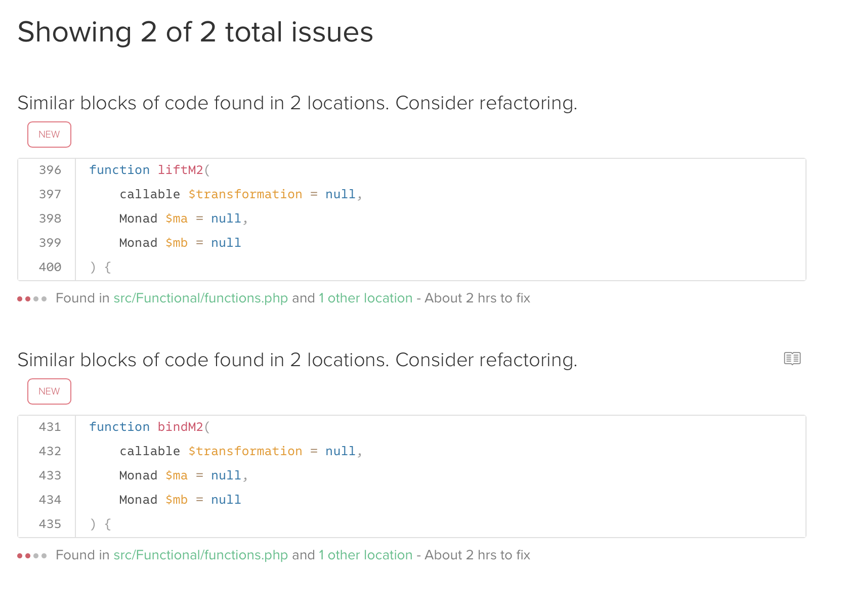848x616 pixels.
Task: Follow '1 other location' link for bindM2 issue
Action: point(365,555)
